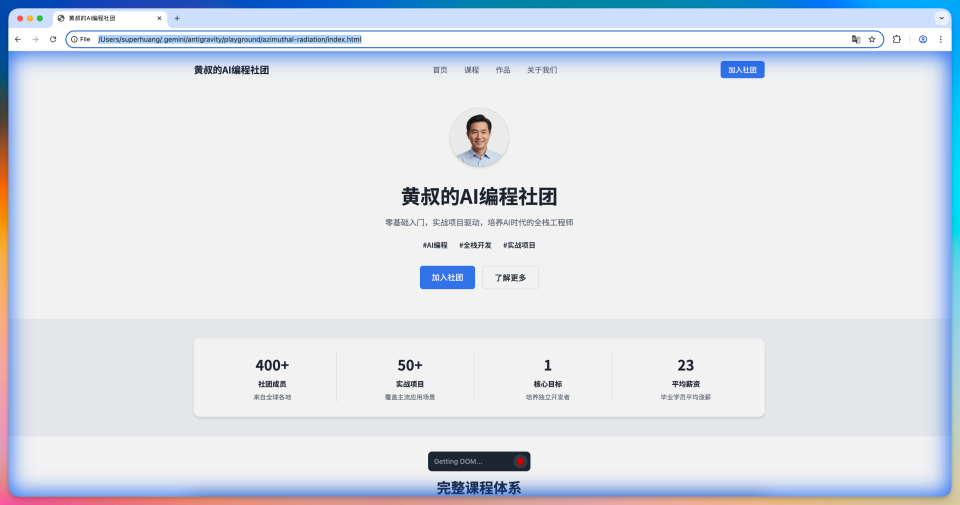
Task: Click the 了解更多 button
Action: tap(510, 277)
